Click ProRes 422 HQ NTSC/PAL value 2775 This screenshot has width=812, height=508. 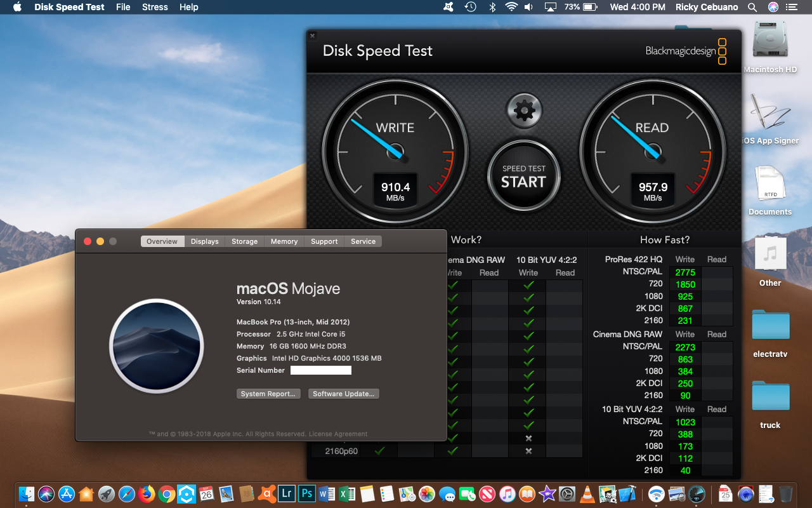[685, 272]
